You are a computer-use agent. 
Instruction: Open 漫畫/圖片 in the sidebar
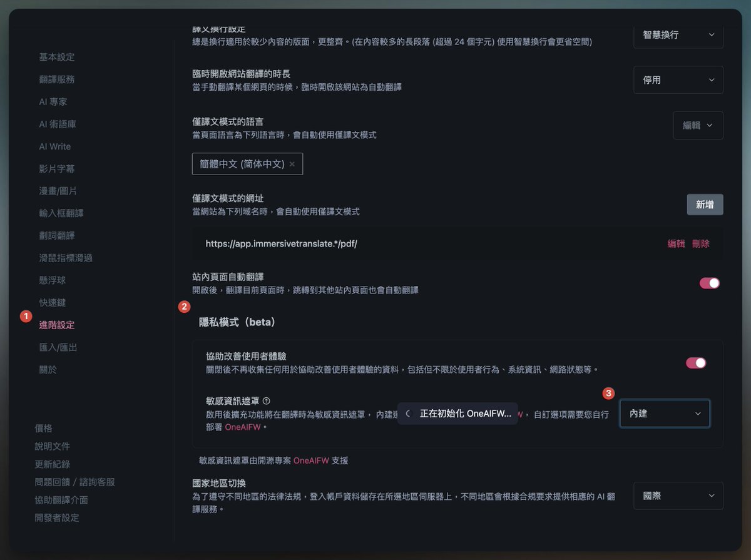[x=58, y=191]
